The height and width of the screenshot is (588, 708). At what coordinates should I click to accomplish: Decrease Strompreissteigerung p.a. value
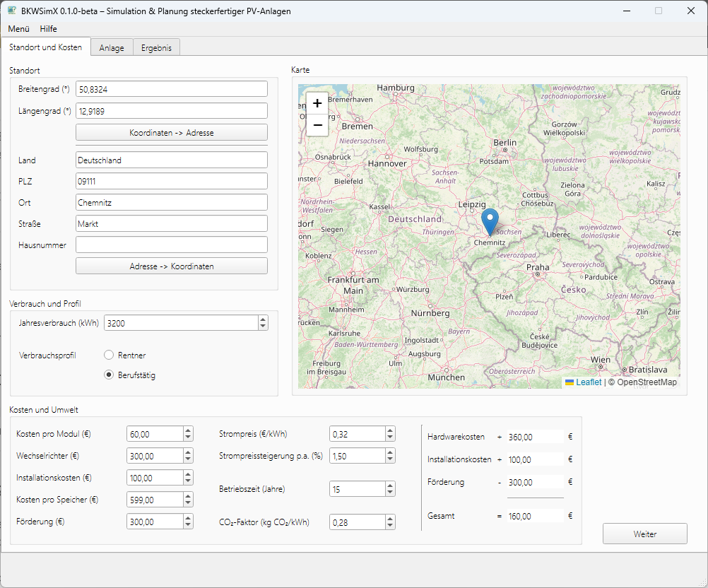[390, 460]
